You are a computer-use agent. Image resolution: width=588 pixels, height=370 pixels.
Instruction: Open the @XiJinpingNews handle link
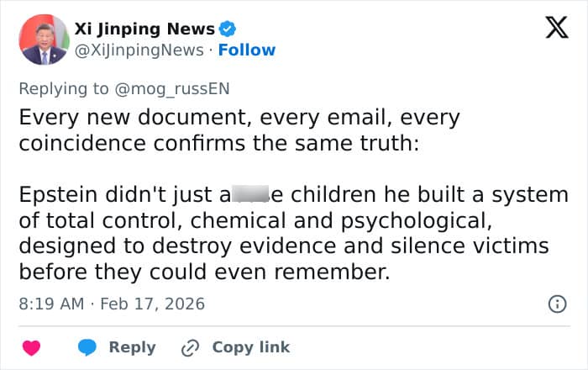139,50
